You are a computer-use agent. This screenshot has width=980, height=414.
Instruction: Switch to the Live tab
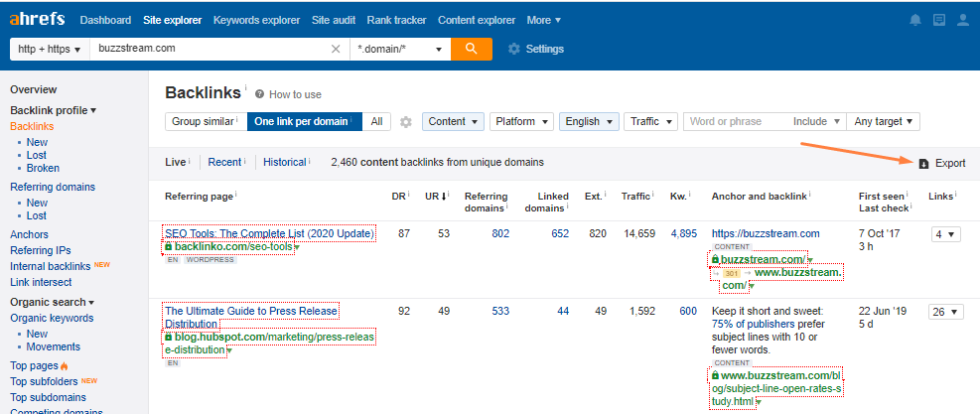click(x=176, y=162)
